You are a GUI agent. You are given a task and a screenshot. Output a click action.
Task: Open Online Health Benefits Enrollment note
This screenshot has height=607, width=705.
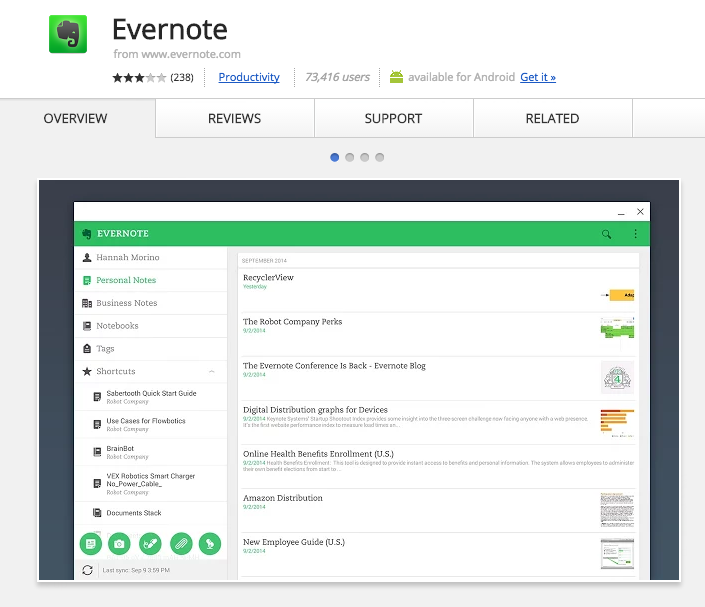coord(438,466)
